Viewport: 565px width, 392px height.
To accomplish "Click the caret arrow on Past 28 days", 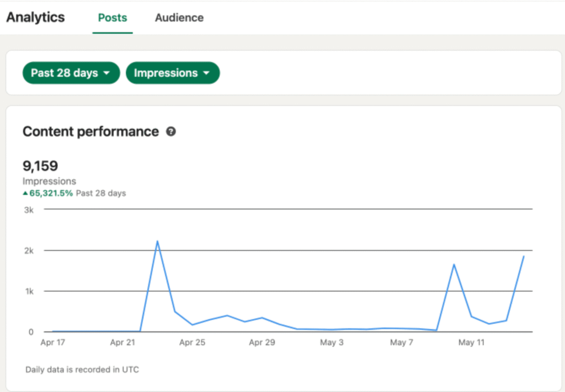I will click(x=107, y=73).
